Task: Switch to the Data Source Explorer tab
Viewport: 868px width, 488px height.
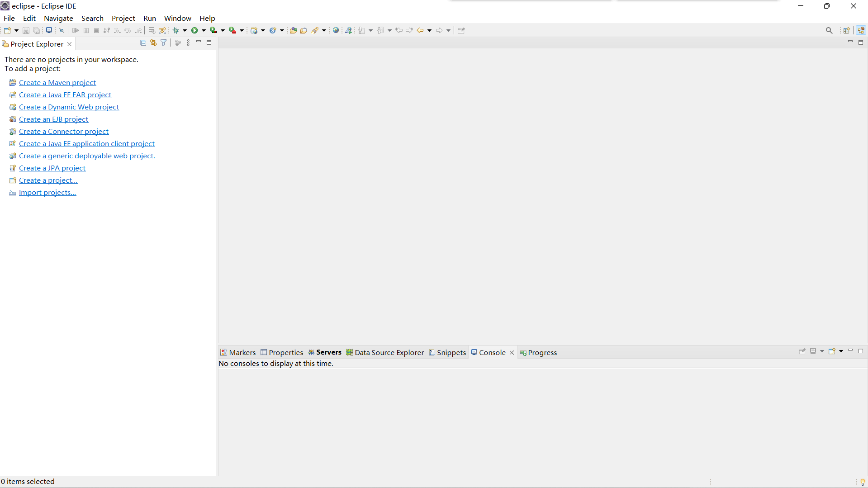Action: click(385, 352)
